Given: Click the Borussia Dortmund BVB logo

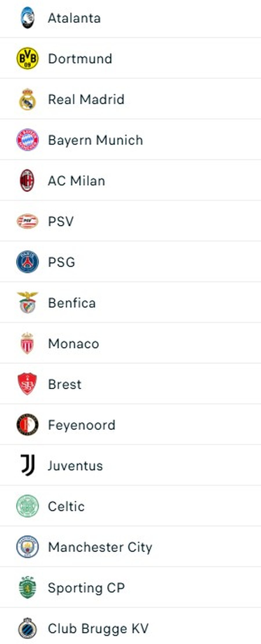Looking at the screenshot, I should 28,59.
